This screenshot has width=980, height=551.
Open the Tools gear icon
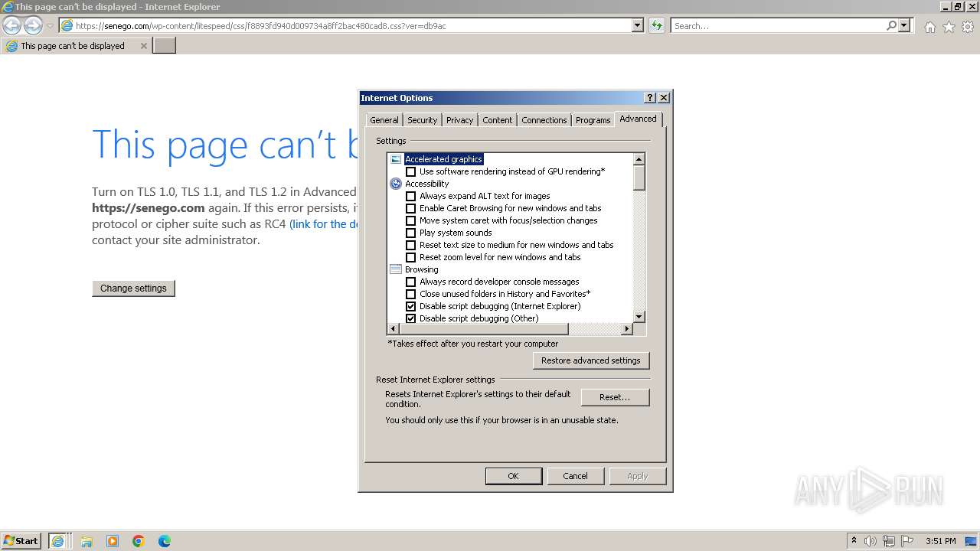pos(968,27)
